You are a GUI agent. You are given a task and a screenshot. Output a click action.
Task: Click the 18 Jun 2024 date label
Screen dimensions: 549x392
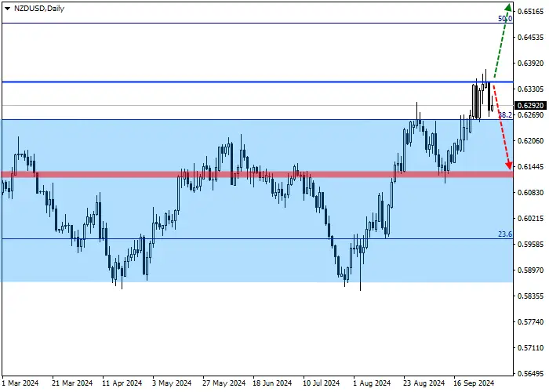(x=272, y=383)
